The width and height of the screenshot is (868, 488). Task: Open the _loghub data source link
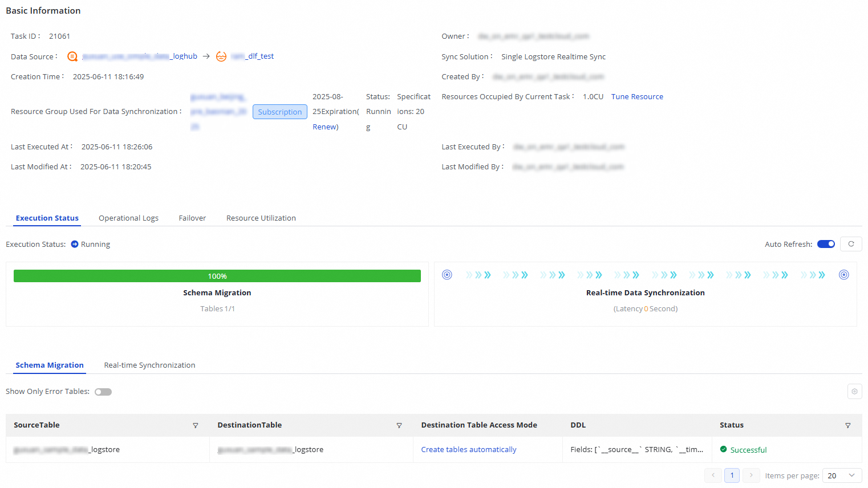140,56
